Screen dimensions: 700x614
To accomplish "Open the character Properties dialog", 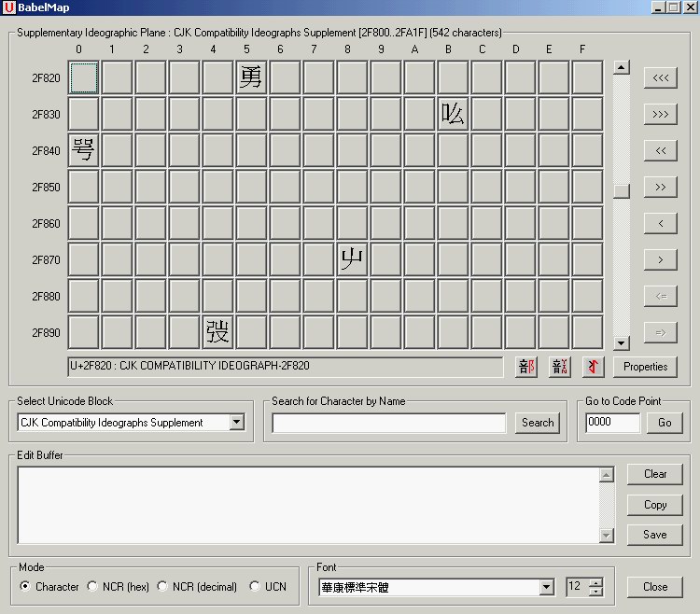I will coord(645,367).
